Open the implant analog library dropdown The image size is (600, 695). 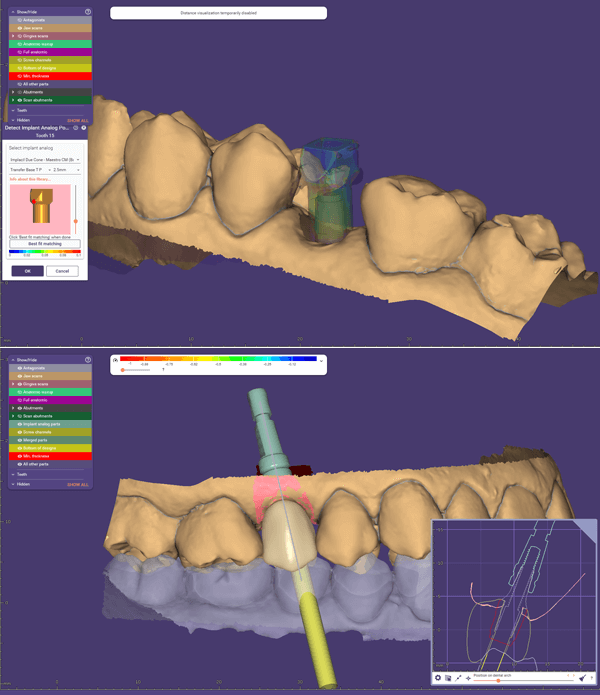[x=45, y=159]
